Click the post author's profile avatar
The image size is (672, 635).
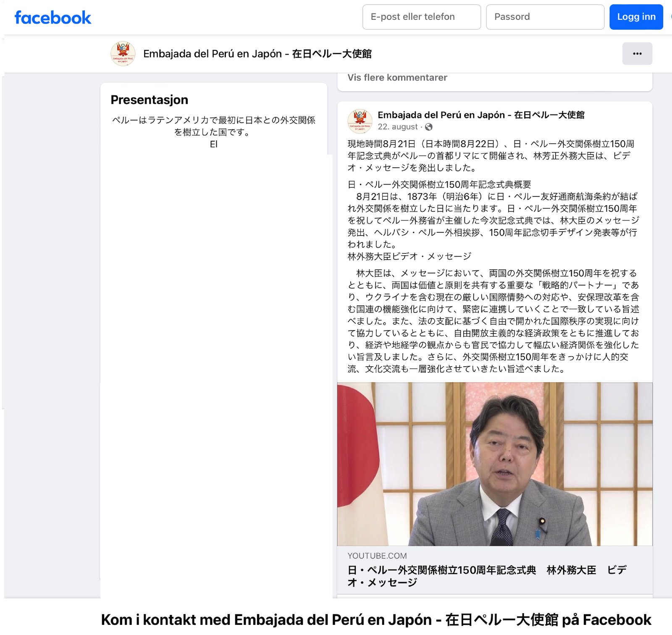(360, 121)
